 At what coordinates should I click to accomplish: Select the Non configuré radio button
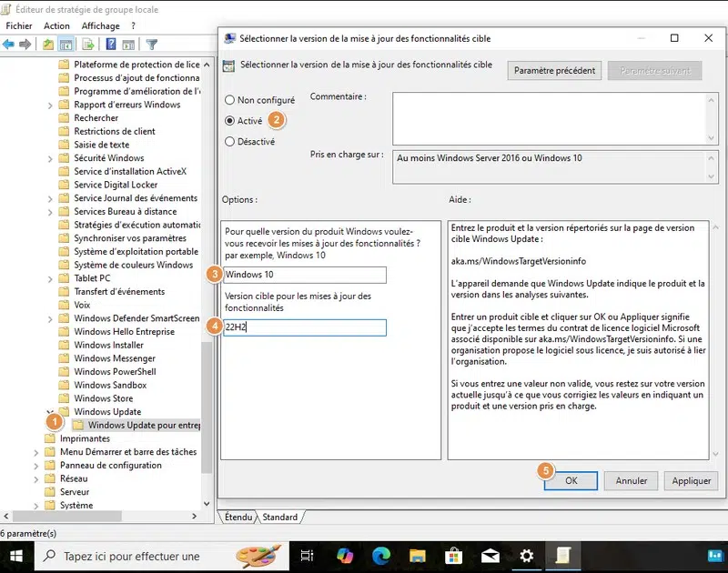pos(230,100)
